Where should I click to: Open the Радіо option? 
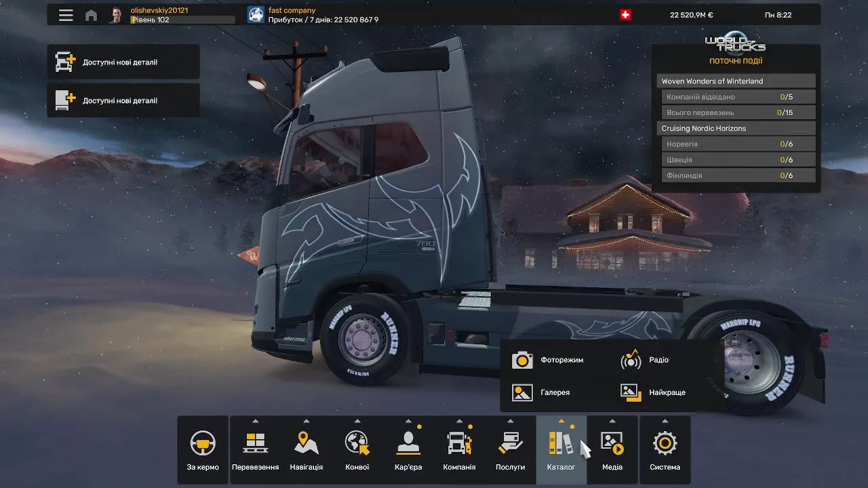click(645, 360)
